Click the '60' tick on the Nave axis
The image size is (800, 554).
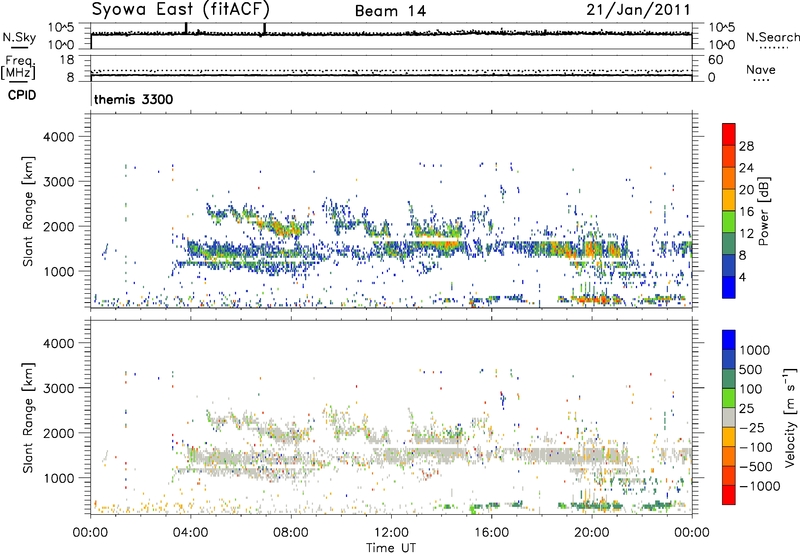click(x=715, y=60)
